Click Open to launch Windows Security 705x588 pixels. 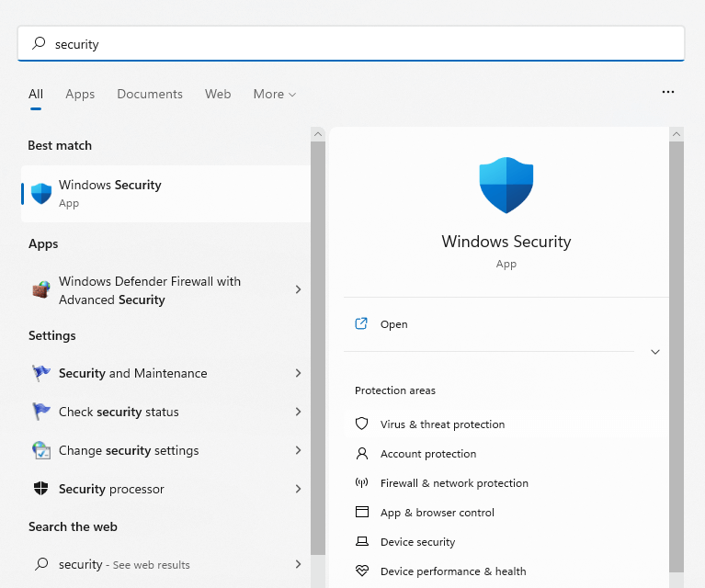[393, 324]
